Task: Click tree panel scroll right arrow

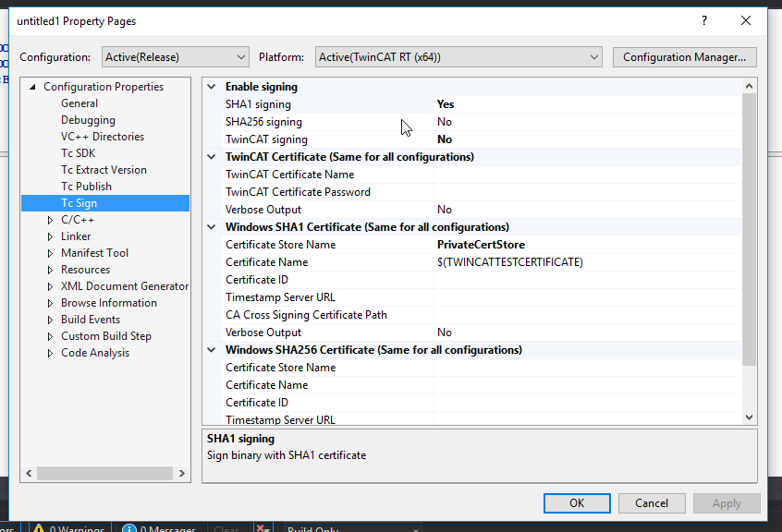Action: (x=182, y=473)
